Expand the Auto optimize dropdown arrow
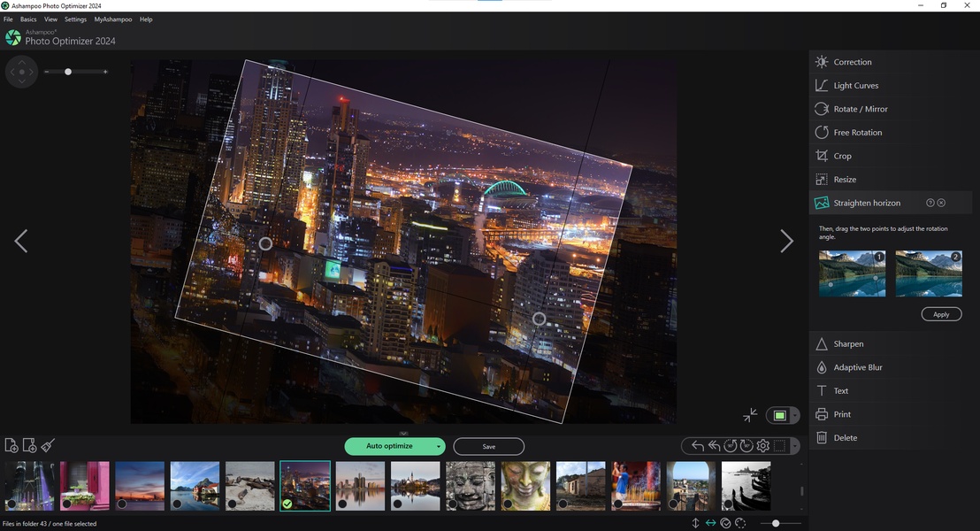The image size is (980, 531). pos(438,447)
